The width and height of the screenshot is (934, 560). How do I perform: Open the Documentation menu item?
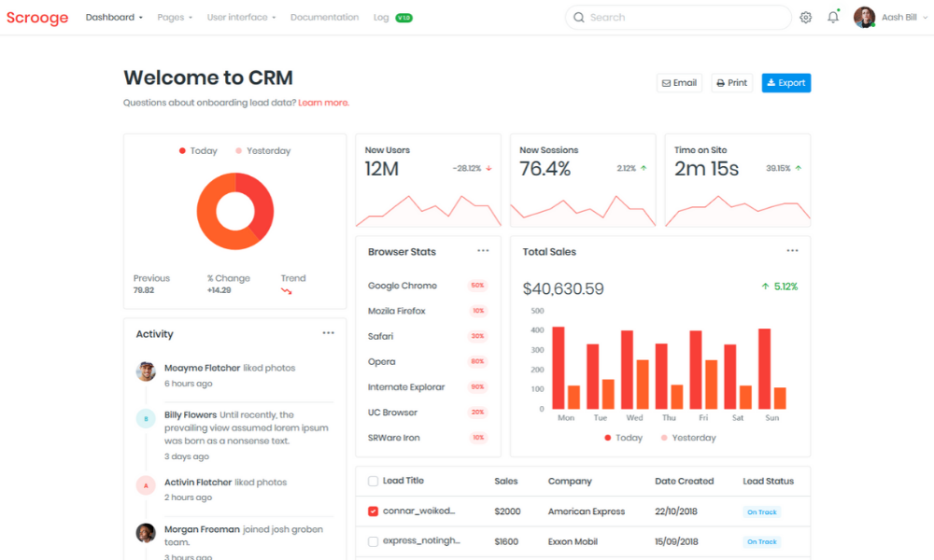pos(324,18)
